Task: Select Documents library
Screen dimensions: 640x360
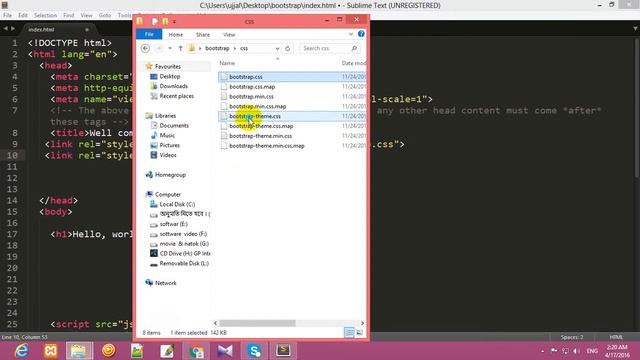Action: 174,125
